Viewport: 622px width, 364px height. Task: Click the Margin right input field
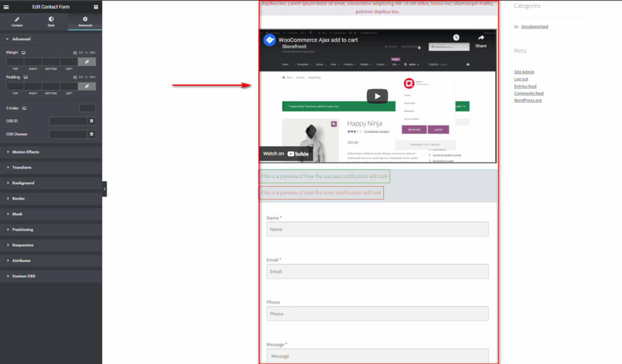pos(33,62)
